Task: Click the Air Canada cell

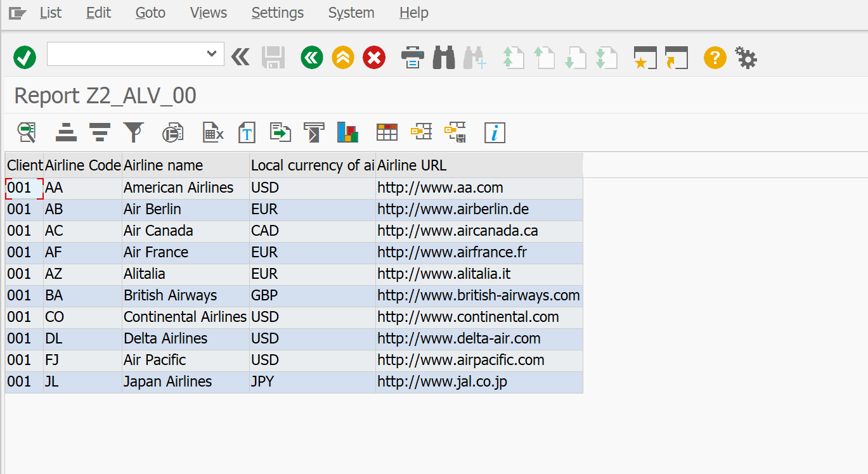Action: coord(186,231)
